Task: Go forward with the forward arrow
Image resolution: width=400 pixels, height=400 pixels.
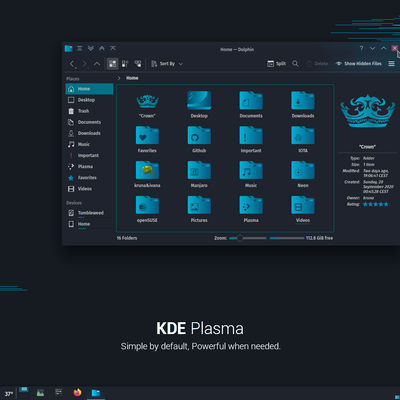Action: pyautogui.click(x=85, y=64)
